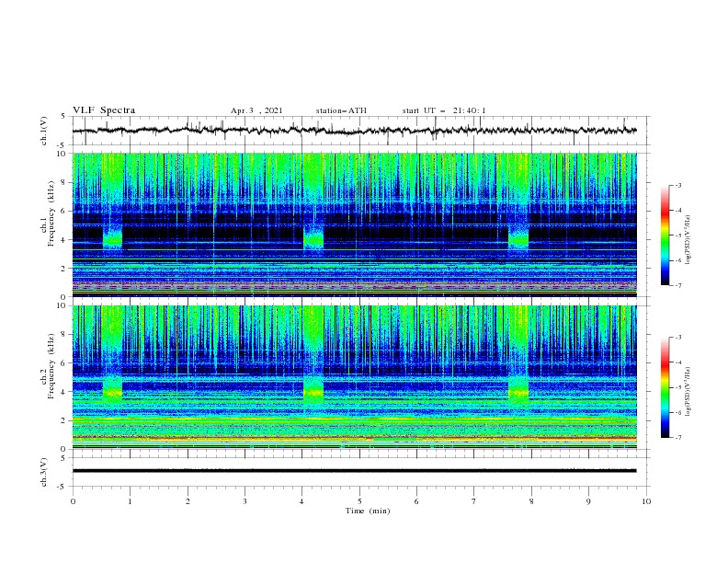The image size is (728, 563).
Task: Click the ch.2 "Frequency (kHz)" axis label
Action: (x=51, y=366)
